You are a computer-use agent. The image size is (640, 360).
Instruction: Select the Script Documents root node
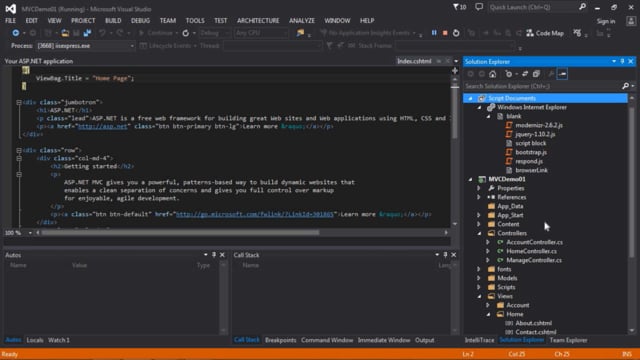[x=546, y=98]
